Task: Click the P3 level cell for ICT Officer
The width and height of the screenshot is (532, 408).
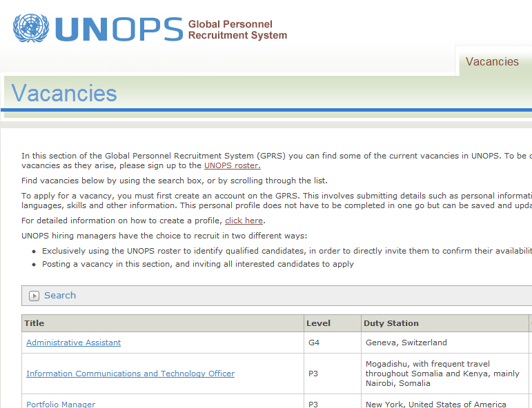Action: coord(313,374)
